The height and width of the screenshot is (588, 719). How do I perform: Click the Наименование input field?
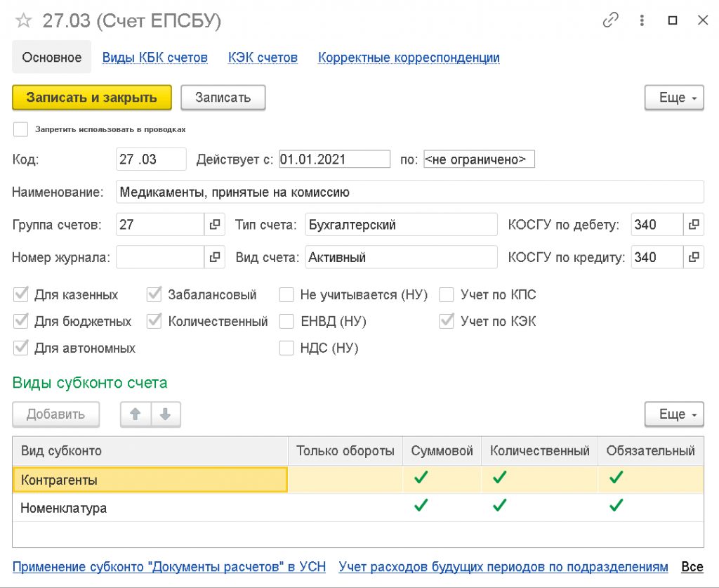(x=409, y=192)
